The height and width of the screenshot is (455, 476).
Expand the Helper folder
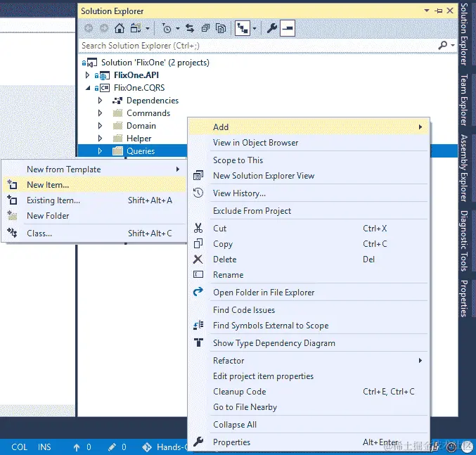(100, 139)
